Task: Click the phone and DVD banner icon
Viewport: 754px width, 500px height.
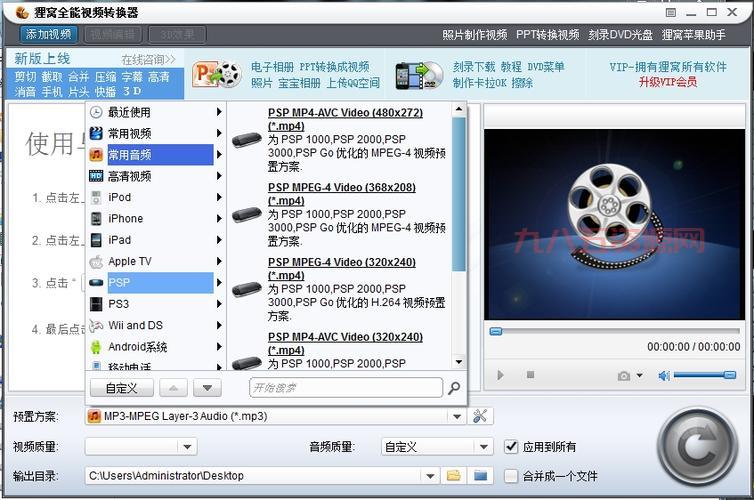Action: 419,75
